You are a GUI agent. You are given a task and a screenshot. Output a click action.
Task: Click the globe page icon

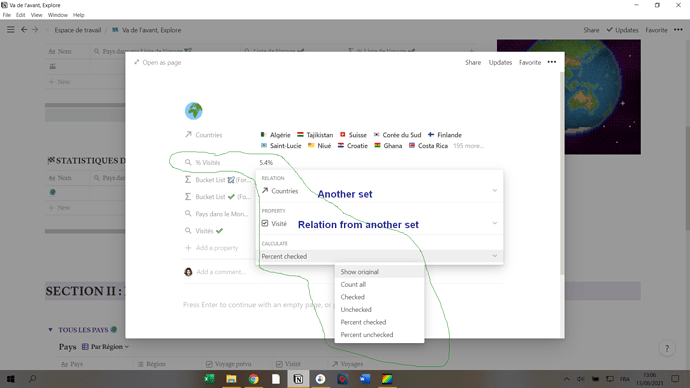tap(194, 111)
